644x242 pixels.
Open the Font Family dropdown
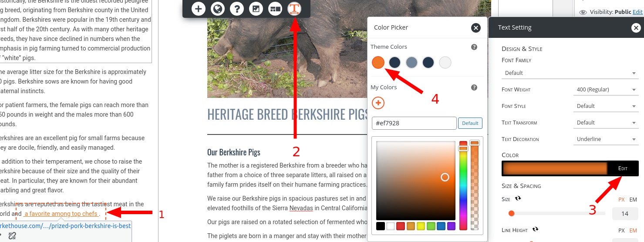pos(570,73)
